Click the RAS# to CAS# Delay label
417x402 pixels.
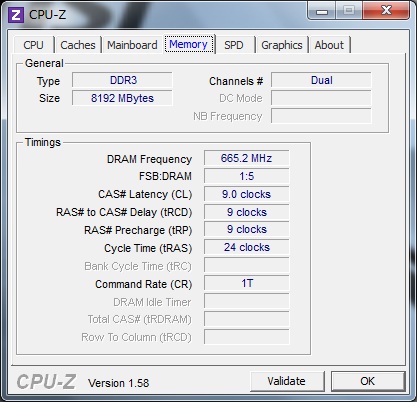click(x=124, y=212)
